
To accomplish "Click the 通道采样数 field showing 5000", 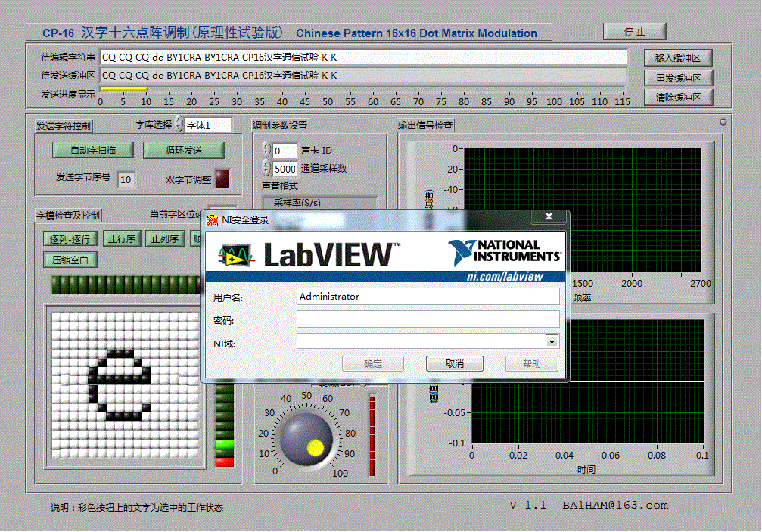I will pos(285,169).
